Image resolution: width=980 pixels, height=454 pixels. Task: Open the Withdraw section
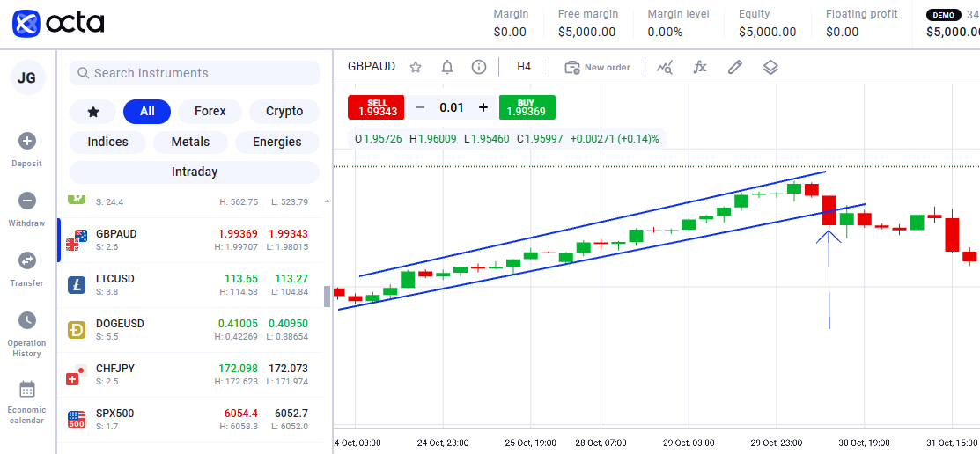[x=27, y=209]
